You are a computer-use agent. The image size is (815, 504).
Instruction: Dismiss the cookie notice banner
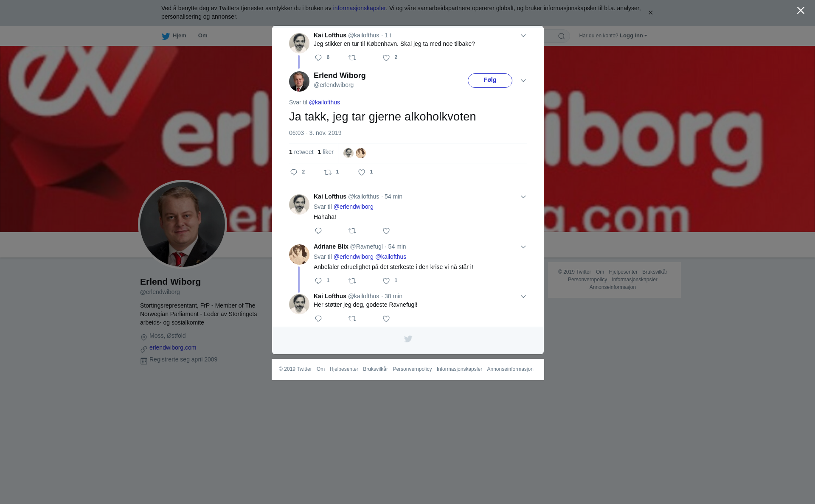coord(650,13)
